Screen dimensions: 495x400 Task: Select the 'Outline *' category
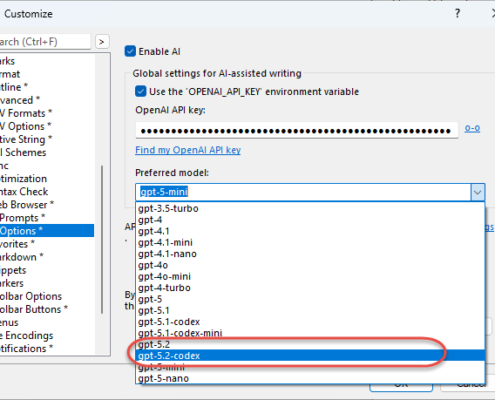[47, 87]
